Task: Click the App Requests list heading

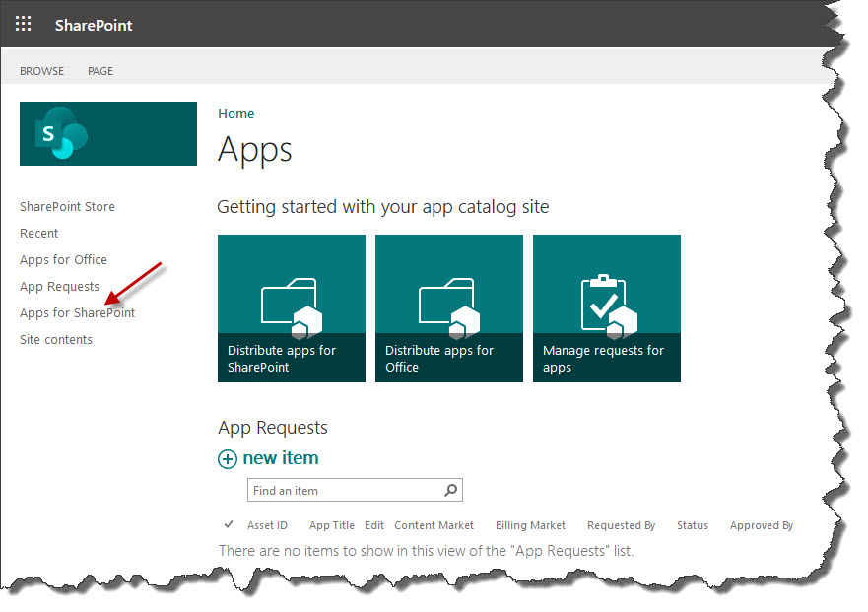Action: (273, 427)
